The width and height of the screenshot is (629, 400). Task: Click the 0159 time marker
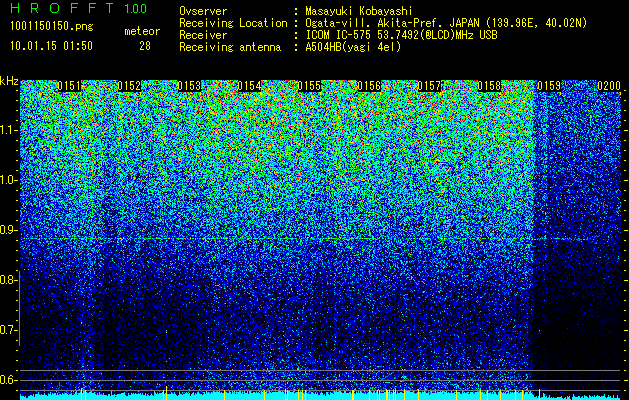pyautogui.click(x=549, y=86)
